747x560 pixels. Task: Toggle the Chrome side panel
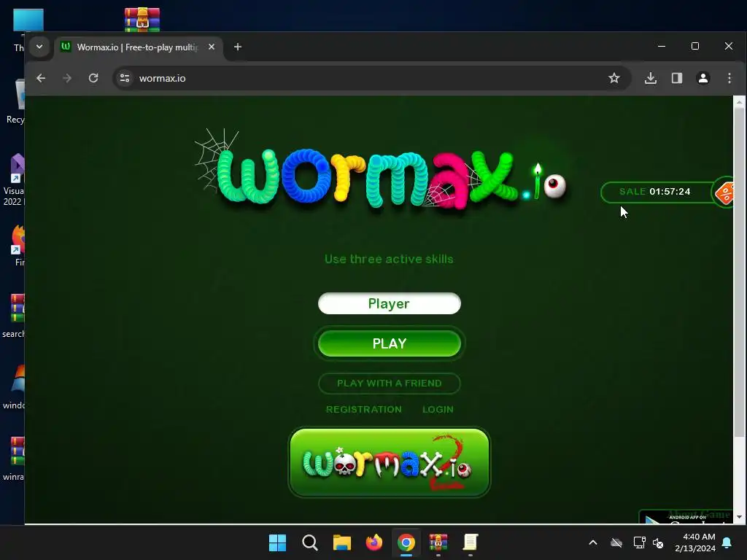(676, 78)
